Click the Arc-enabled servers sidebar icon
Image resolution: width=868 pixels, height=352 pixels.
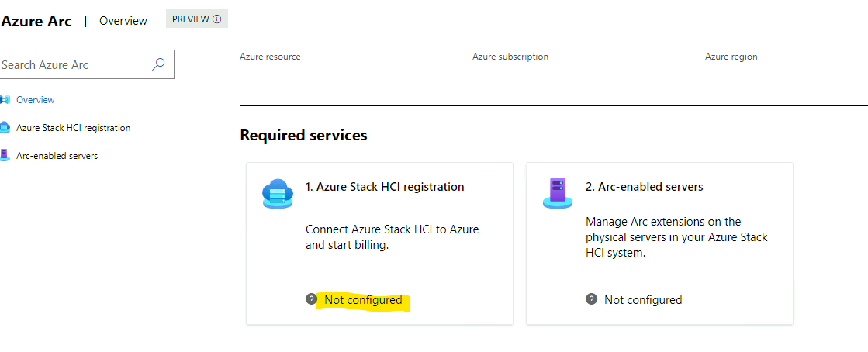(5, 156)
